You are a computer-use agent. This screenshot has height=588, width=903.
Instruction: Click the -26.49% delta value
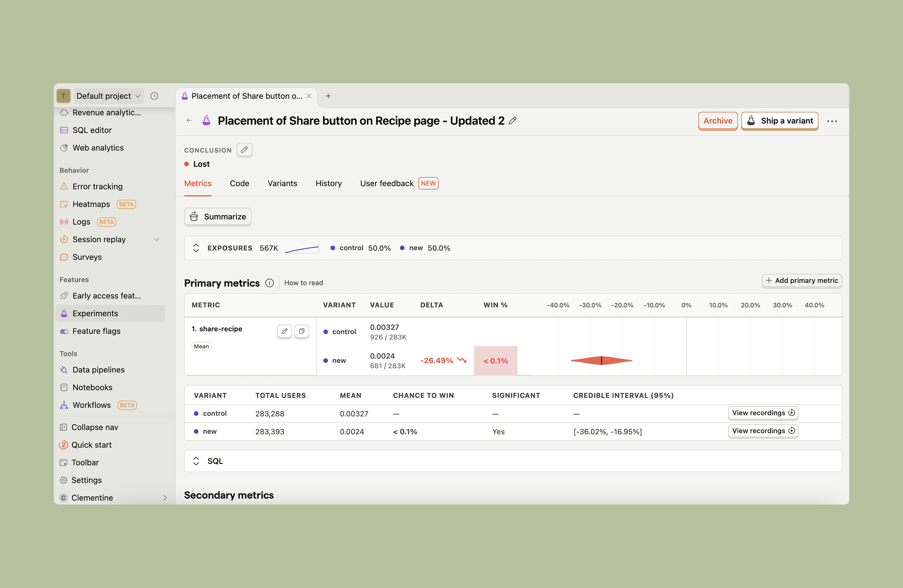437,361
